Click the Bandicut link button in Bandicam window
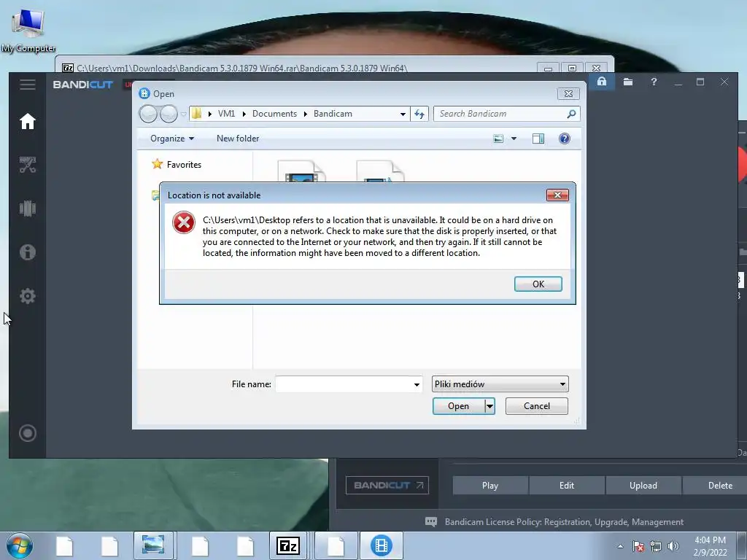 pyautogui.click(x=387, y=485)
